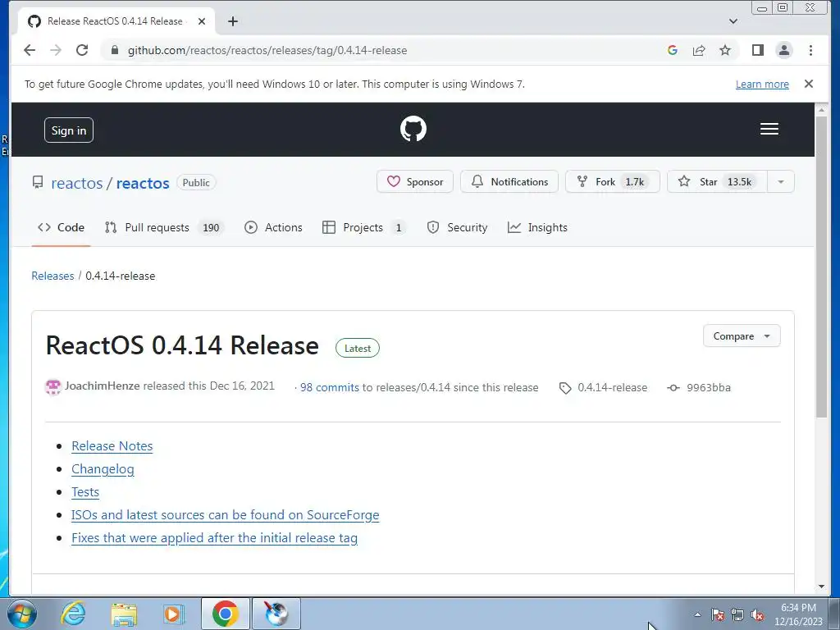Click the Fork 1.7k button
This screenshot has width=840, height=630.
(613, 181)
